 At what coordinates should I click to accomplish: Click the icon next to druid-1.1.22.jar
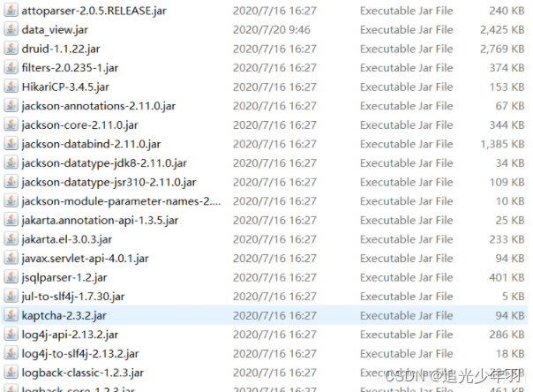click(x=11, y=49)
